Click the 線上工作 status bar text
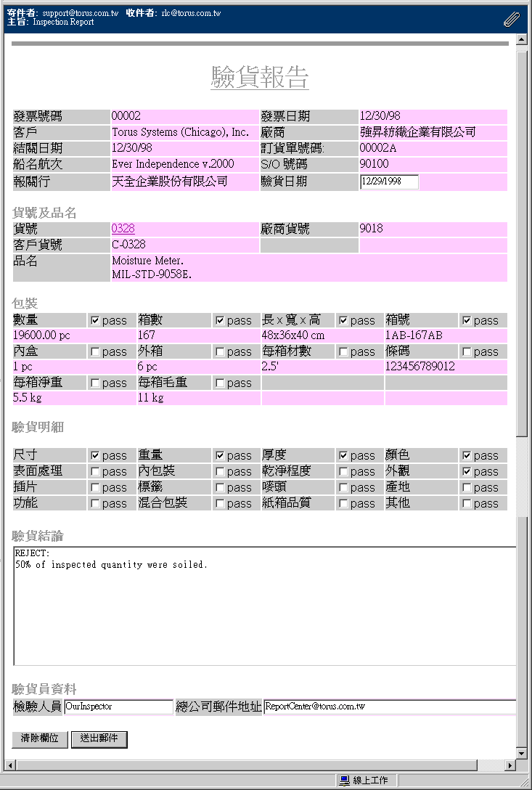 point(371,781)
